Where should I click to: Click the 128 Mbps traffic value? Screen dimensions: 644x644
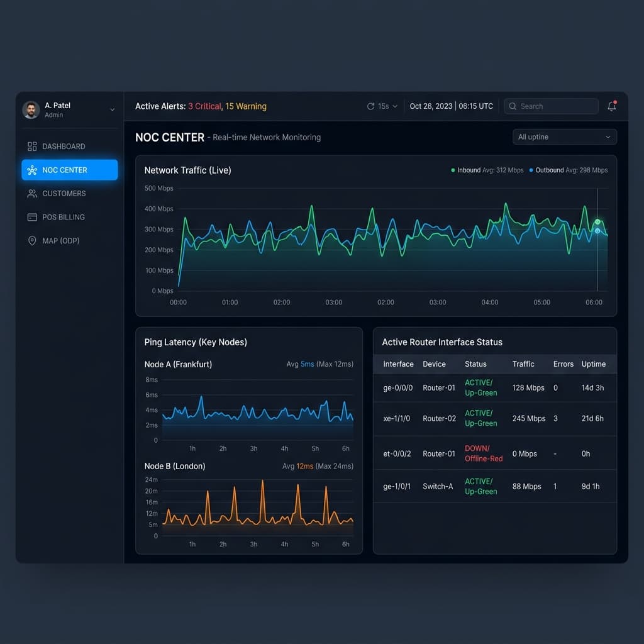tap(528, 387)
